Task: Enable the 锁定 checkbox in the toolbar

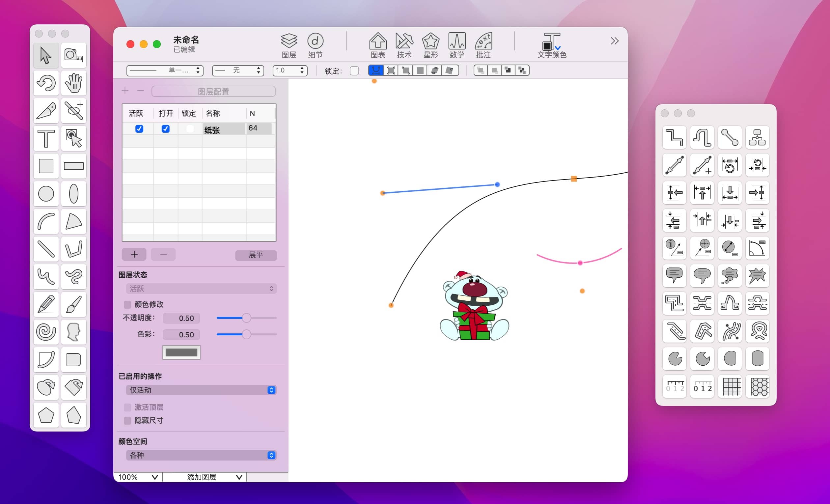Action: coord(354,71)
